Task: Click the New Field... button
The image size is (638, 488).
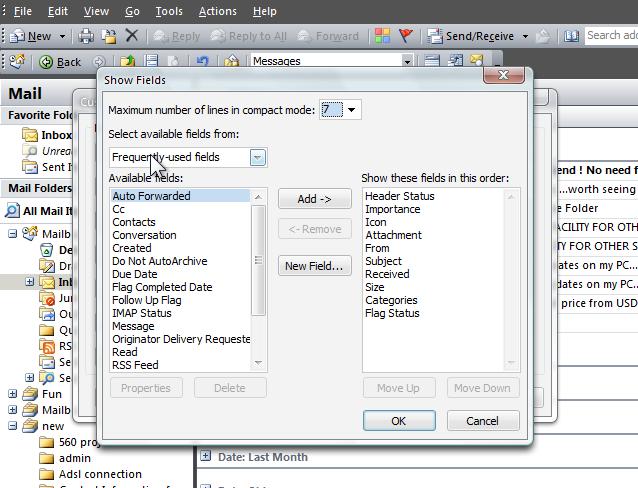Action: pyautogui.click(x=315, y=266)
